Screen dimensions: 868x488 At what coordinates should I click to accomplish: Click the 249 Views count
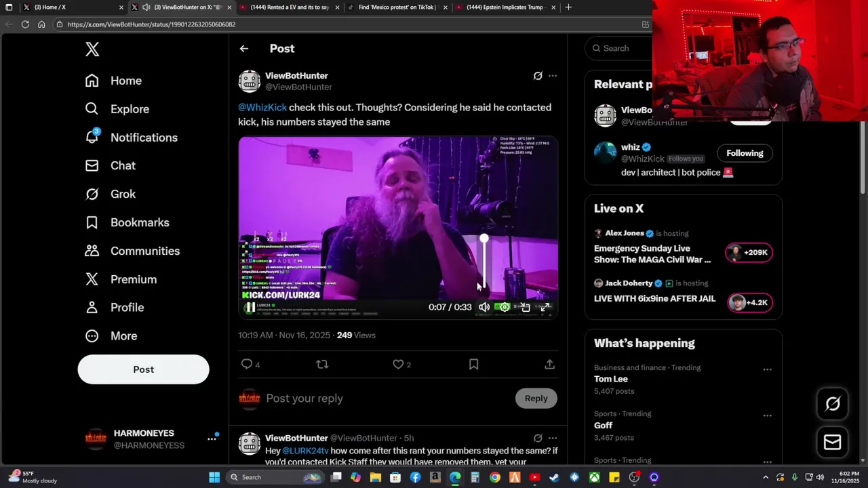coord(356,335)
